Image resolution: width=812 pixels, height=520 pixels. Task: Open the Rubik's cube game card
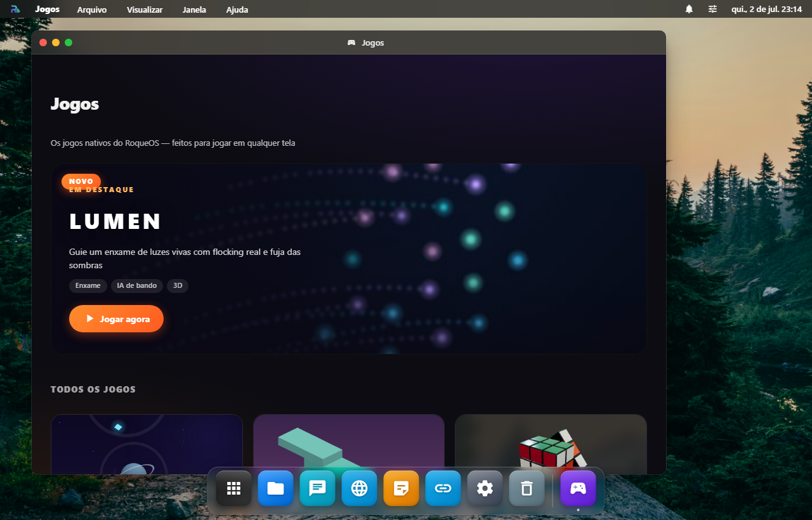(551, 445)
